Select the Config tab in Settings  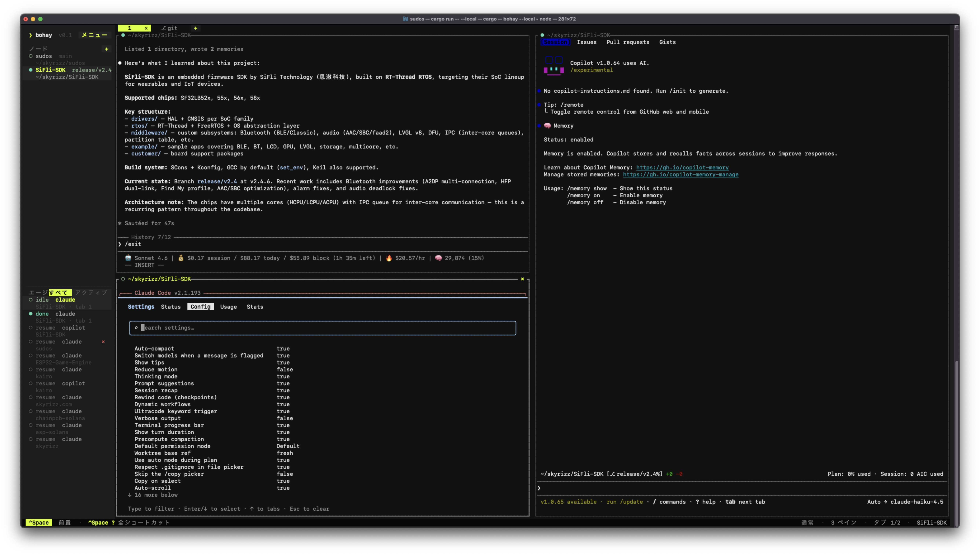point(201,307)
